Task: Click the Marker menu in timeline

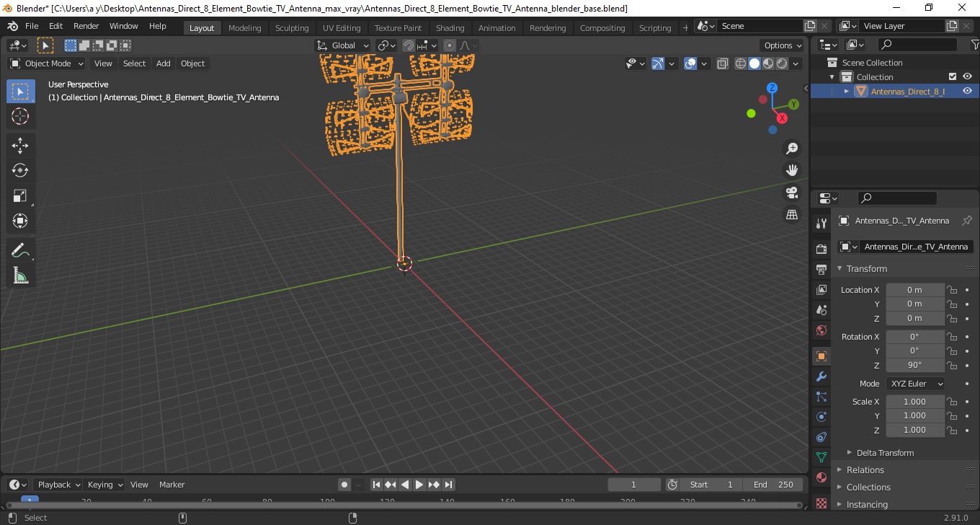Action: tap(171, 485)
